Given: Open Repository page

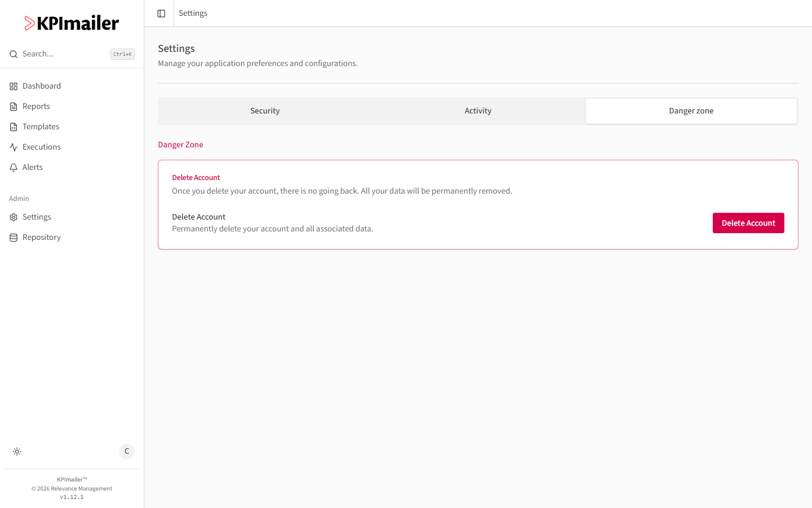Looking at the screenshot, I should click(x=72, y=237).
